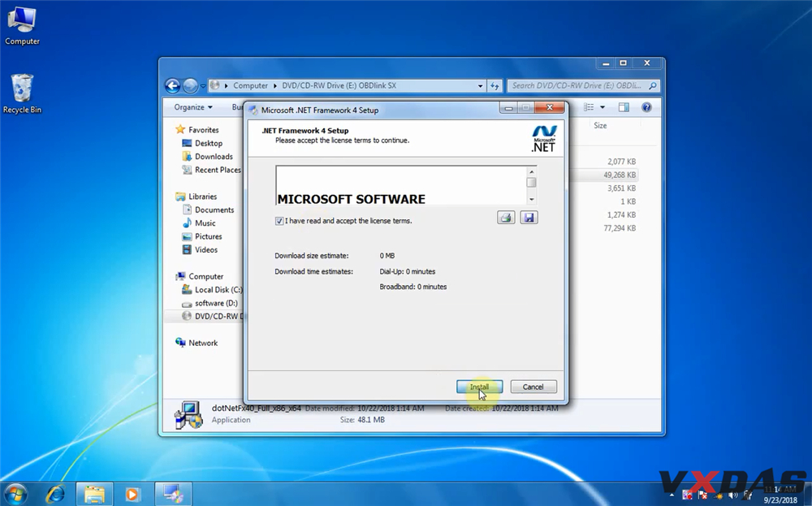This screenshot has height=506, width=812.
Task: Minimize the .NET Framework Setup dialog
Action: click(x=508, y=108)
